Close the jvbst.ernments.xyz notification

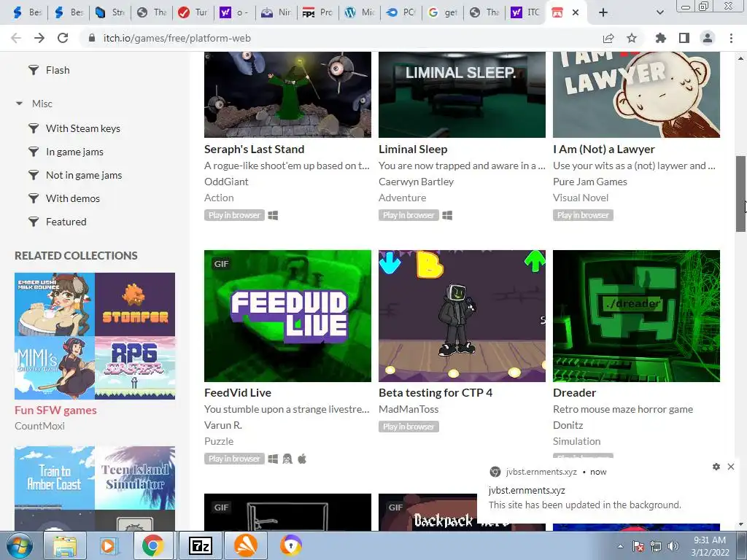click(731, 467)
